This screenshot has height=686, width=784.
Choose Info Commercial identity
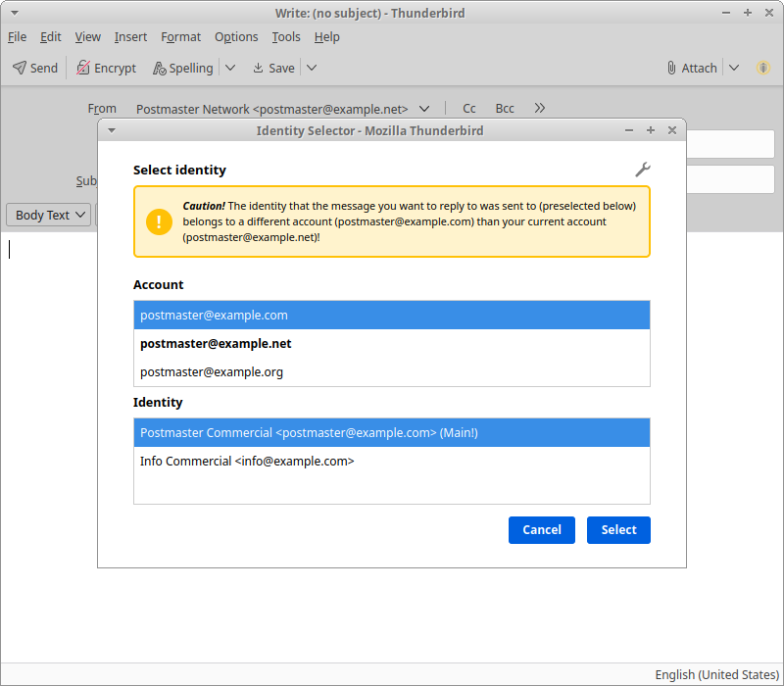pyautogui.click(x=392, y=461)
